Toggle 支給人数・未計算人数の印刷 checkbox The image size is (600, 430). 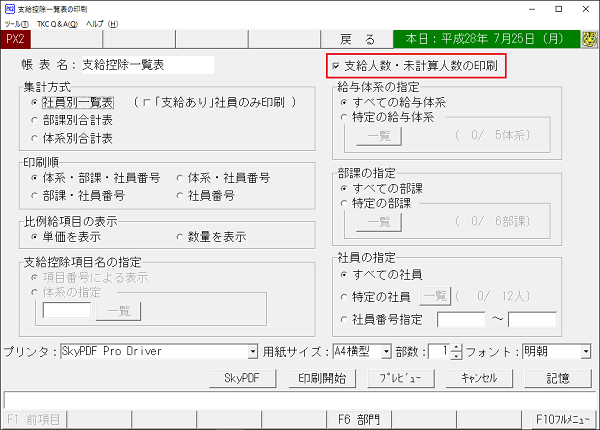336,66
